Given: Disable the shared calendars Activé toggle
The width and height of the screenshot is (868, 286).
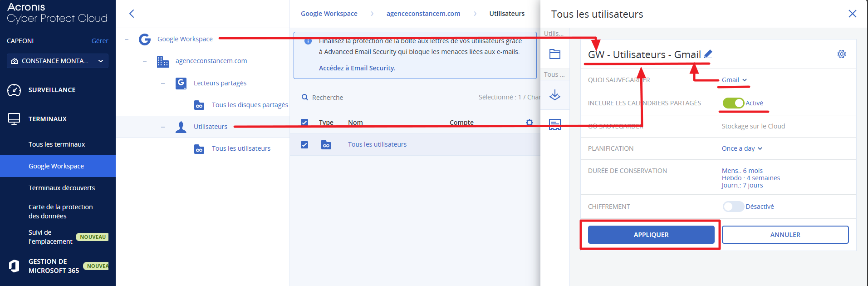Looking at the screenshot, I should 733,103.
